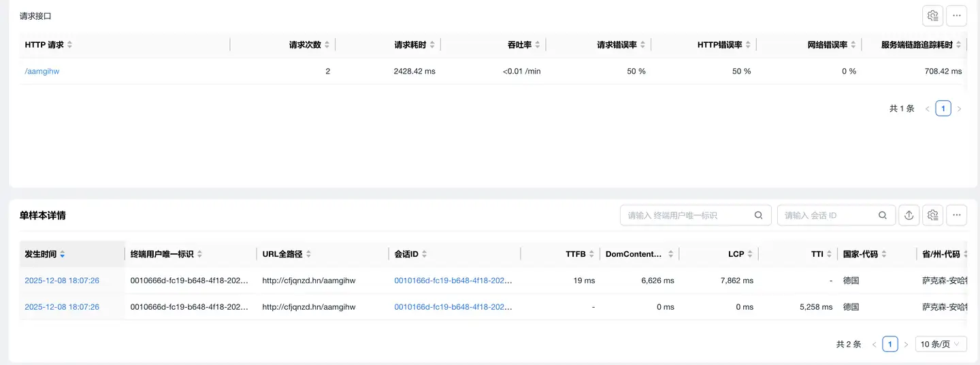
Task: Open the 10 条/页 page size dropdown
Action: 941,345
